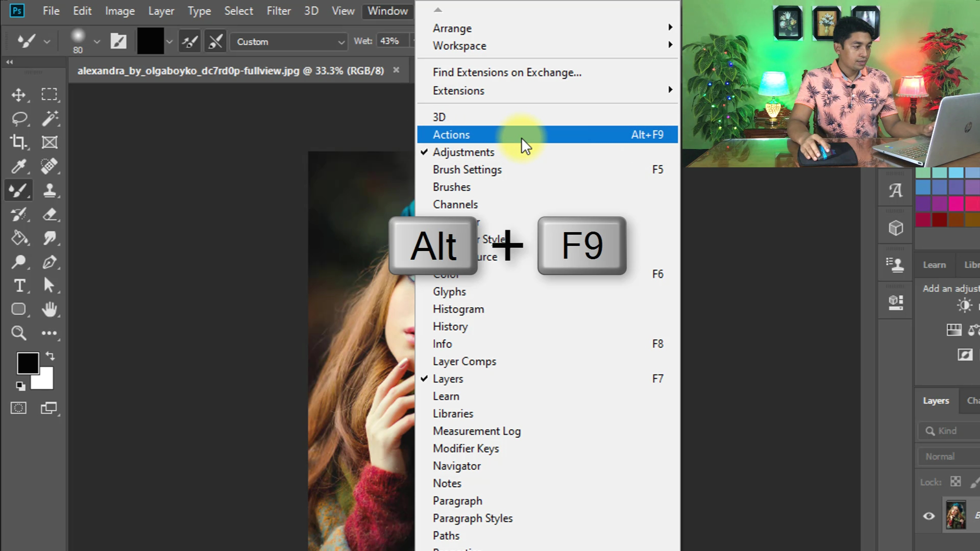980x551 pixels.
Task: Select the Hand tool
Action: click(x=50, y=309)
